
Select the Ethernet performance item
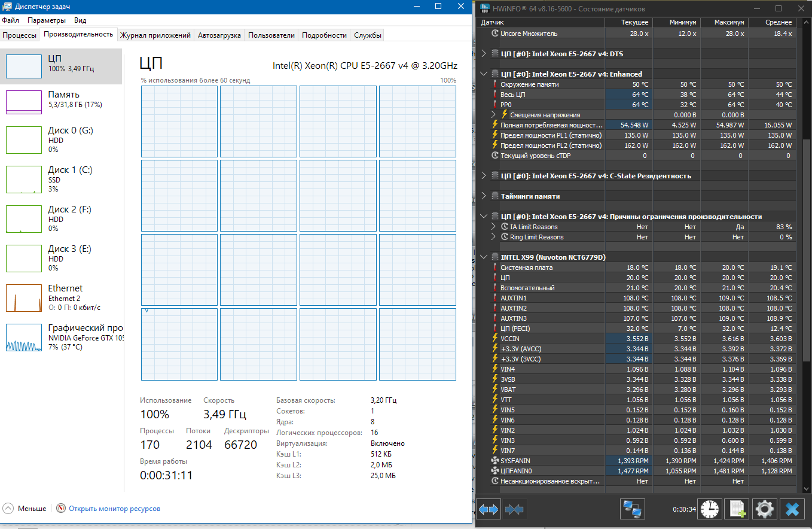coord(62,298)
